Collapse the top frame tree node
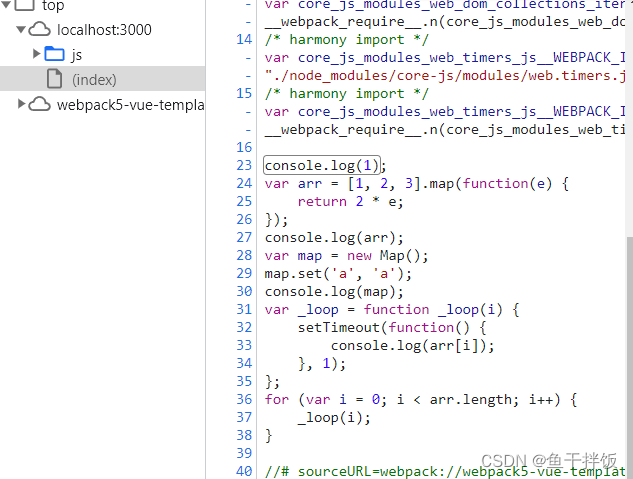 pyautogui.click(x=6, y=4)
